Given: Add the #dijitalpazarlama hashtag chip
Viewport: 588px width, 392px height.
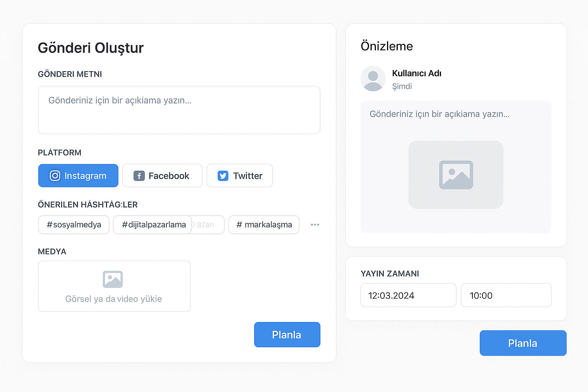Looking at the screenshot, I should (153, 225).
